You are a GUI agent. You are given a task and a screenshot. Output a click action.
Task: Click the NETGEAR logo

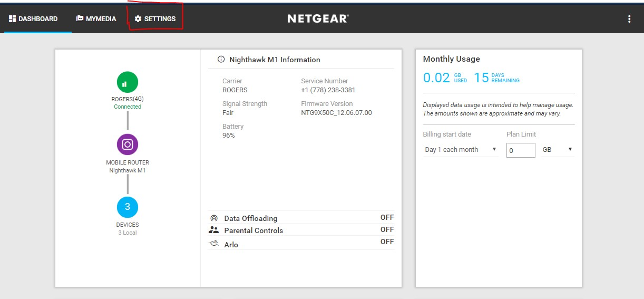click(x=318, y=18)
